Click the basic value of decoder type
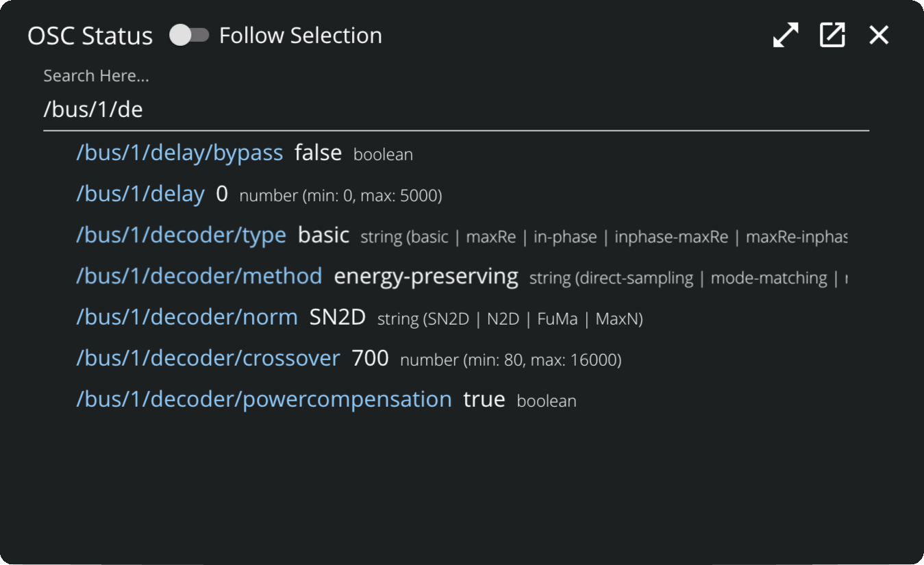Screen dimensions: 924x565 (x=323, y=236)
